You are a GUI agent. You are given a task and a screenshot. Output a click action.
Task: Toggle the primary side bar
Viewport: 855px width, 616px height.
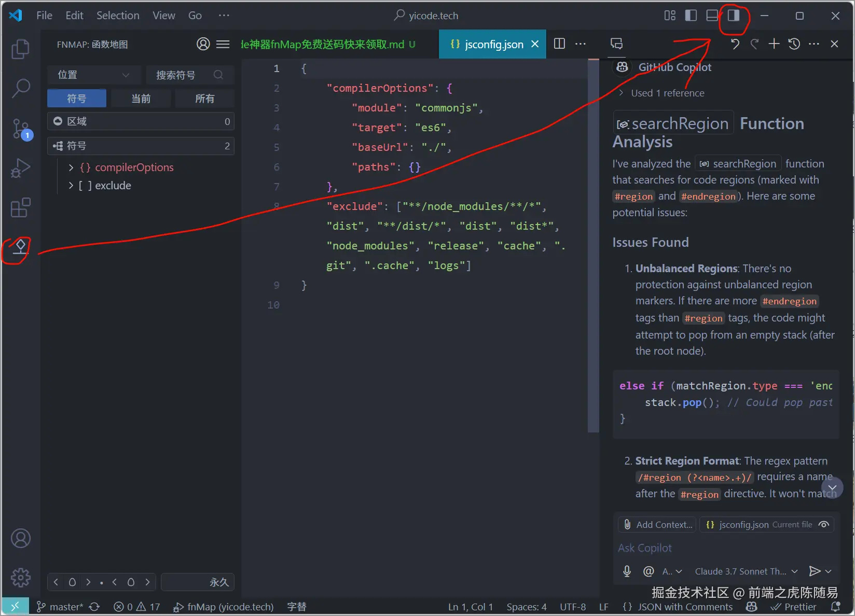(691, 16)
